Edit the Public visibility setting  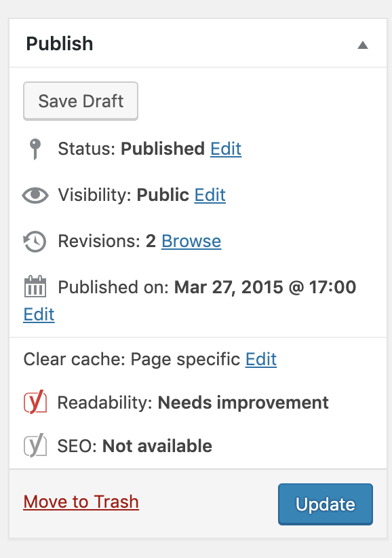click(210, 195)
